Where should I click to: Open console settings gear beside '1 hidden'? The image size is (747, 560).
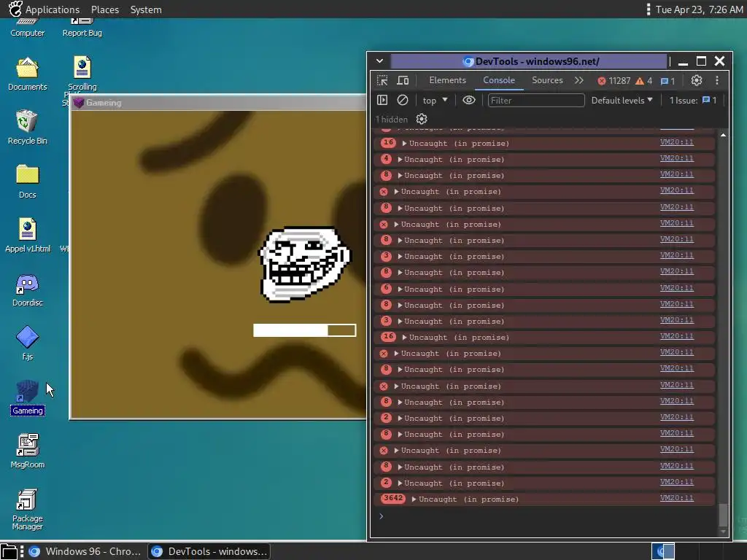point(422,119)
